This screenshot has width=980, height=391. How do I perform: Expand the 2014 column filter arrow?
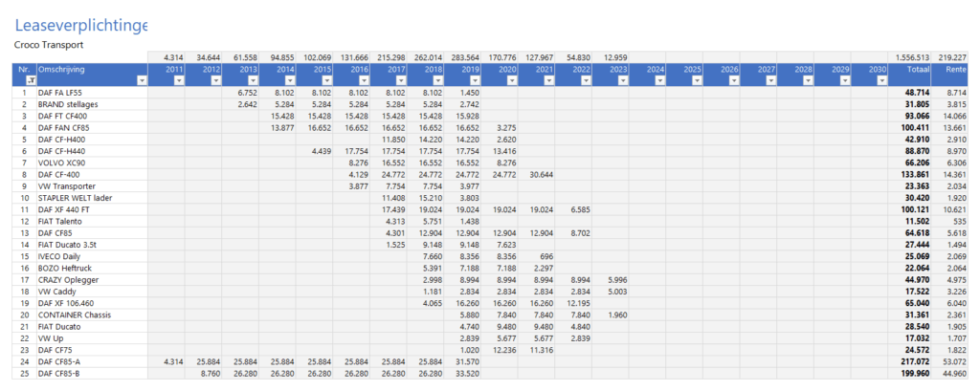pos(290,81)
